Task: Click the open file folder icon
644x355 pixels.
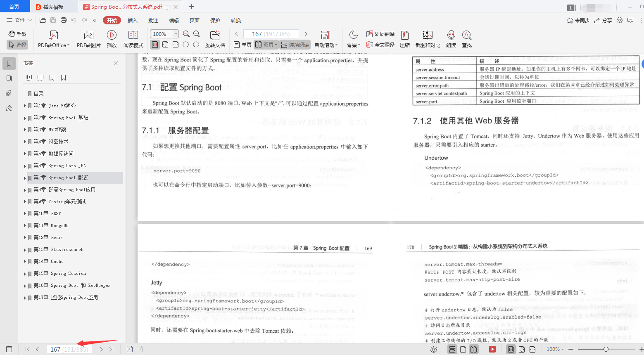Action: coord(43,20)
